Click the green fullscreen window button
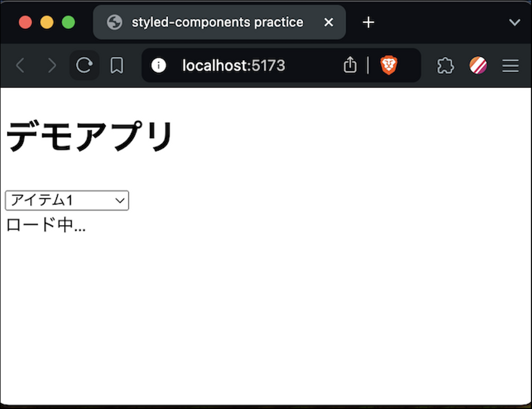This screenshot has height=409, width=532. [68, 23]
